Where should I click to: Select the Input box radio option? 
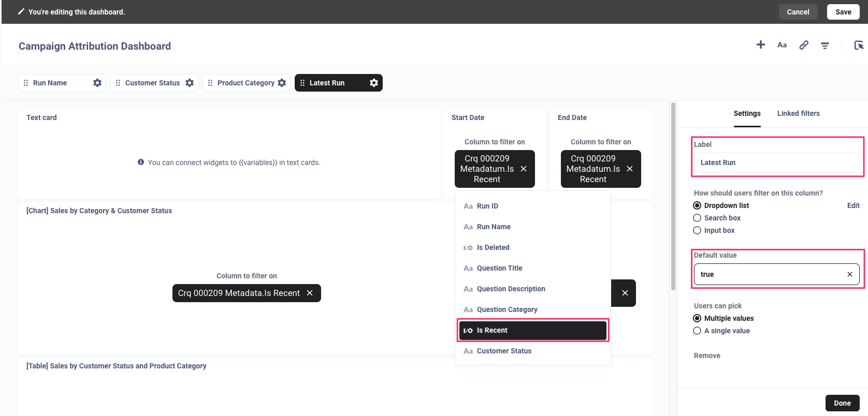pyautogui.click(x=697, y=230)
